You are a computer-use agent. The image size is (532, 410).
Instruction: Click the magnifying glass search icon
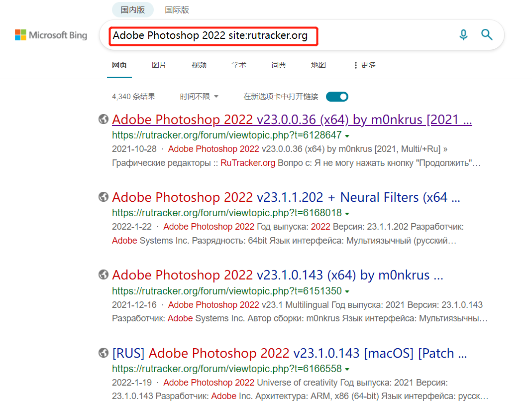coord(487,35)
